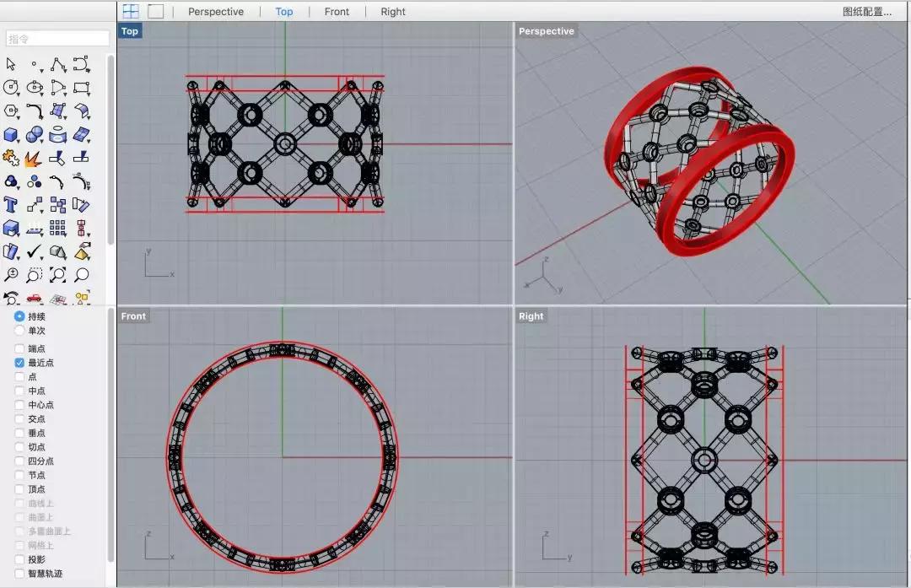Screen dimensions: 911x588
Task: Click the blue Box solid tool
Action: tap(11, 135)
